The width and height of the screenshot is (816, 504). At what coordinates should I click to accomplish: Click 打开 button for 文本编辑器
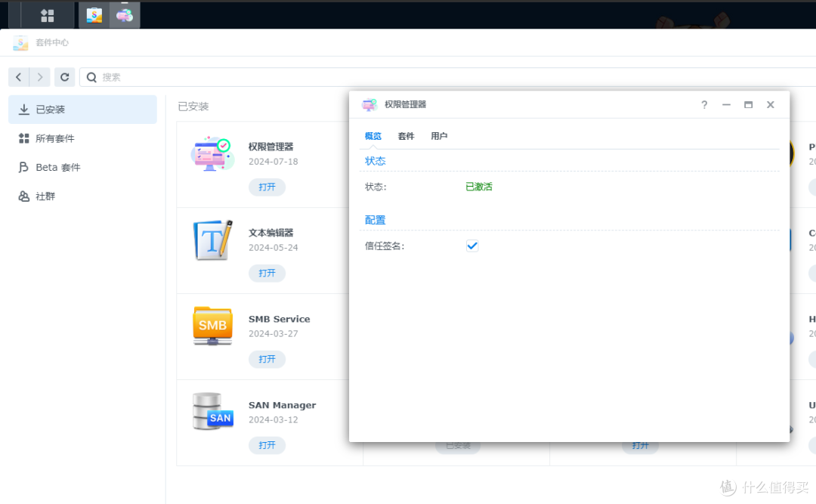click(267, 273)
